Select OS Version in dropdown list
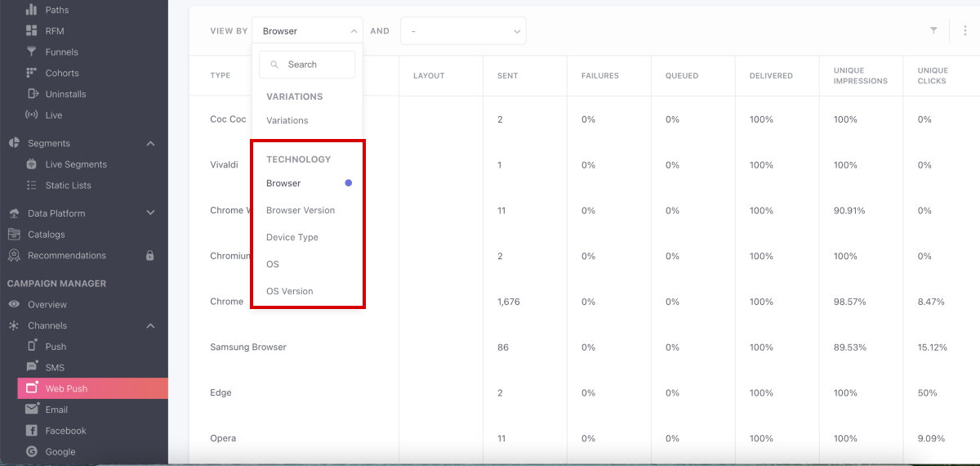 tap(289, 291)
